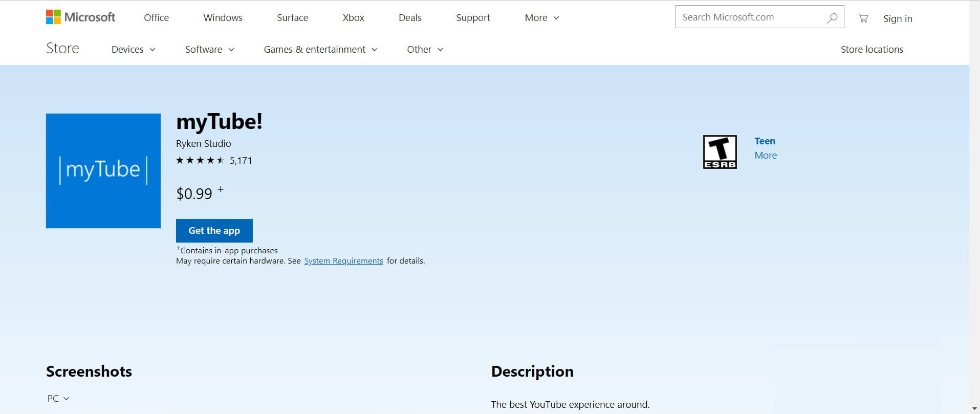Click the $0.99 price text

coord(194,193)
